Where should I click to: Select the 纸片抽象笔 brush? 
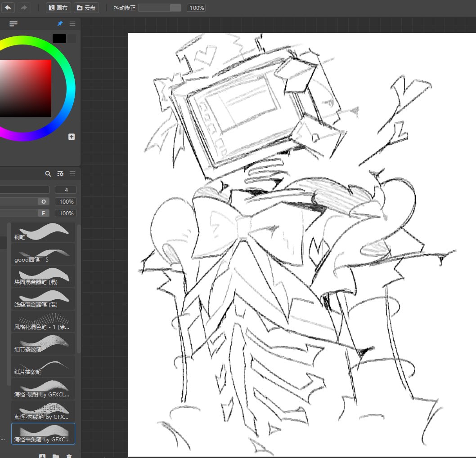(x=43, y=367)
